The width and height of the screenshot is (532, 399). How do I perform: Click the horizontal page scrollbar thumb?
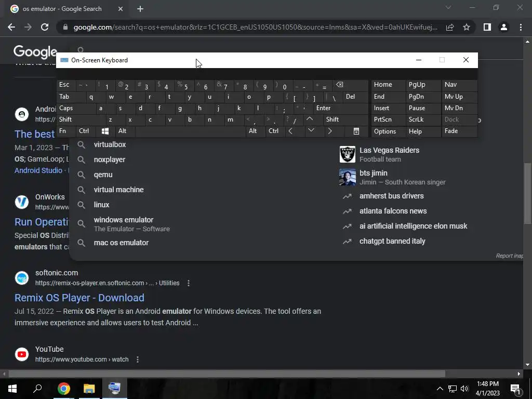pyautogui.click(x=227, y=374)
